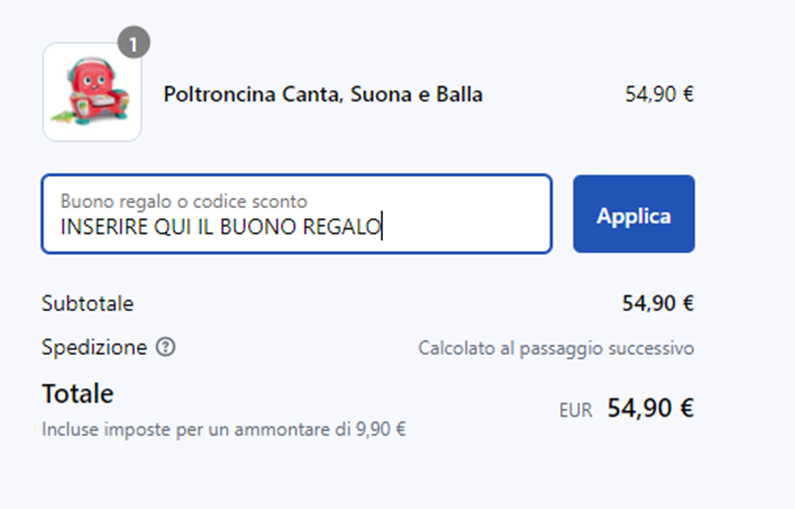
Task: Click the Totale heading
Action: pyautogui.click(x=78, y=394)
